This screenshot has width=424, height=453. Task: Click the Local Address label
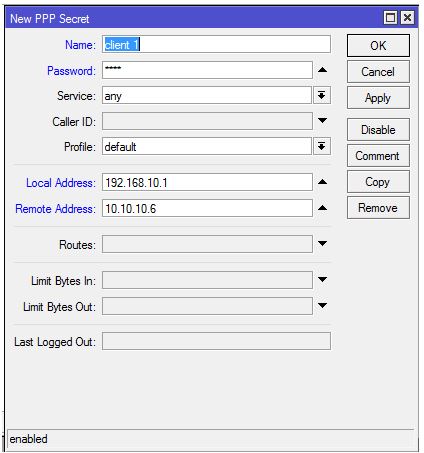[x=61, y=183]
